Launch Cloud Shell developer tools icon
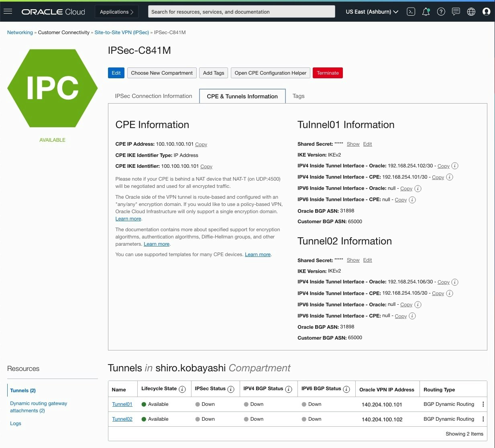 pos(411,12)
